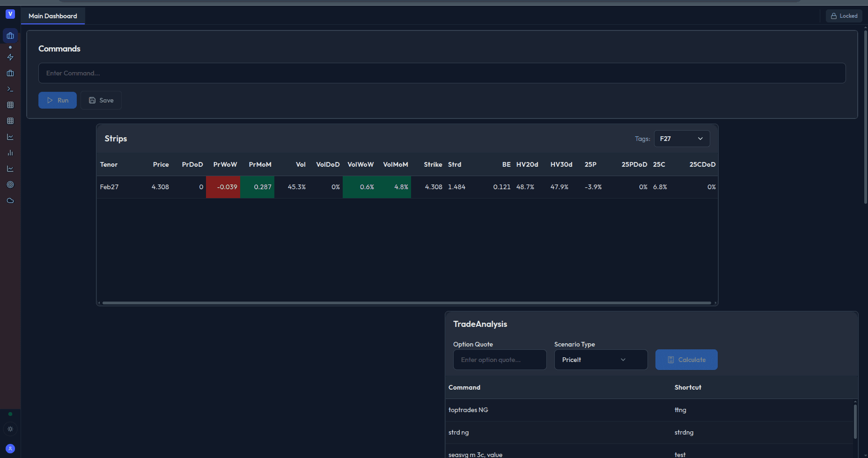This screenshot has width=868, height=458.
Task: Click the VolDoD column header
Action: coord(328,164)
